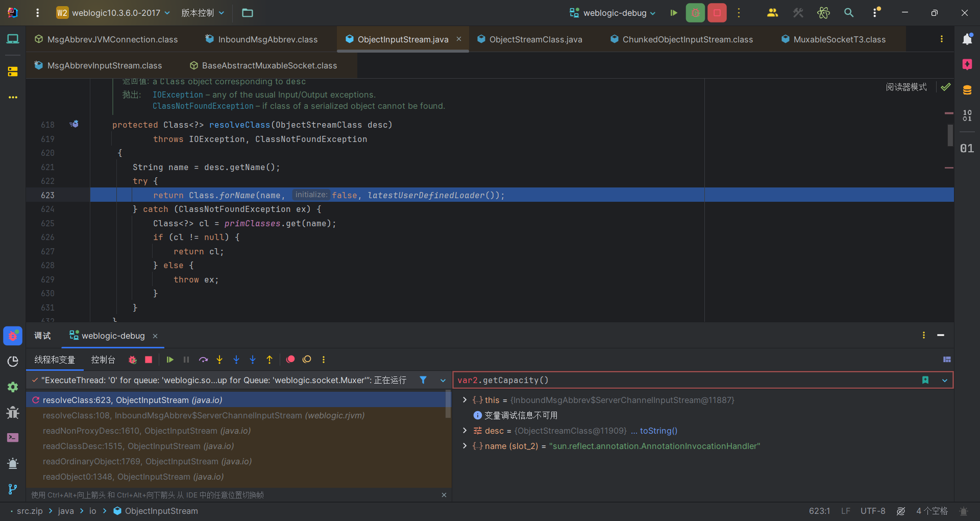This screenshot has width=980, height=521.
Task: Close the ObjectInputStream.java tab
Action: pos(459,39)
